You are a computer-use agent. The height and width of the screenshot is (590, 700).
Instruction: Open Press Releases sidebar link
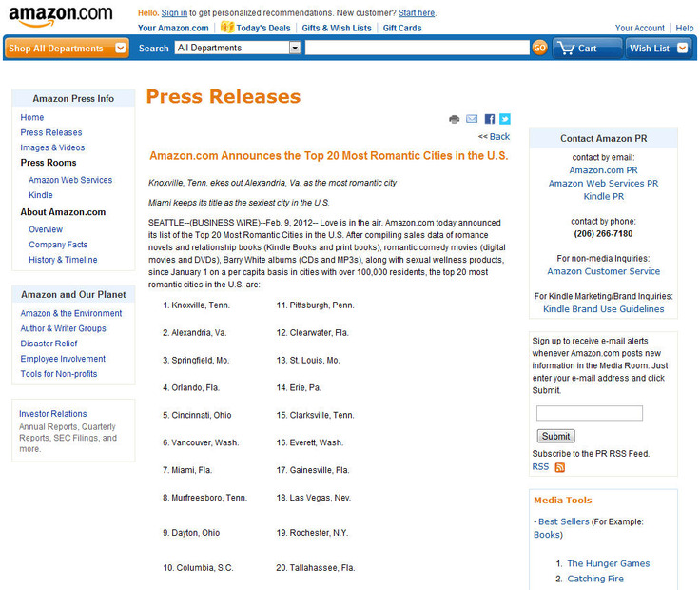click(51, 132)
